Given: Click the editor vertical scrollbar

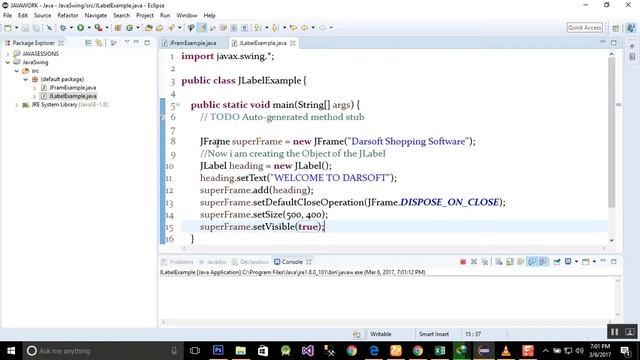Looking at the screenshot, I should (611, 133).
